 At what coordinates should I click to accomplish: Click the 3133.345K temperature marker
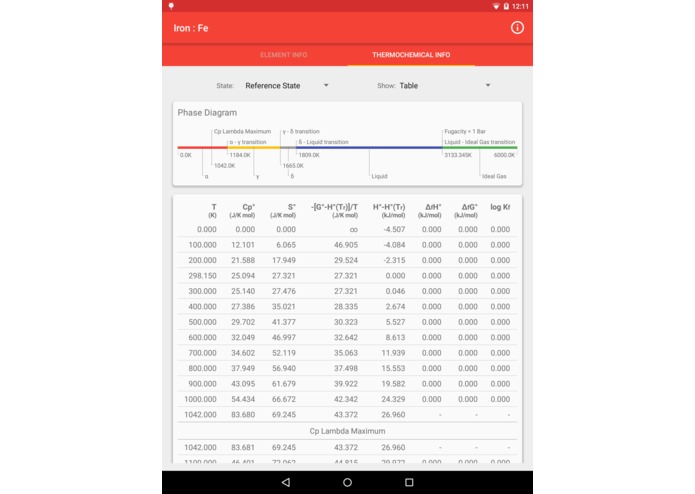(458, 155)
